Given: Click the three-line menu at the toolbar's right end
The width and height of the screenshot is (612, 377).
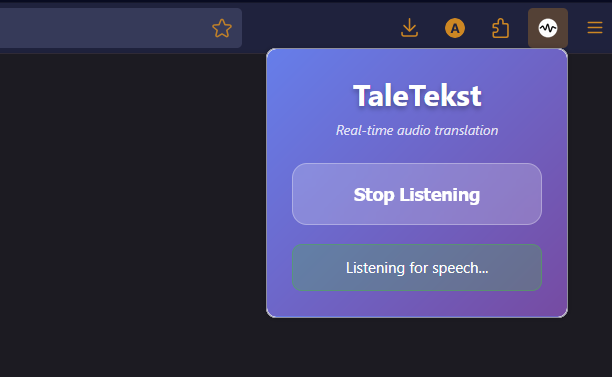Looking at the screenshot, I should [x=595, y=28].
